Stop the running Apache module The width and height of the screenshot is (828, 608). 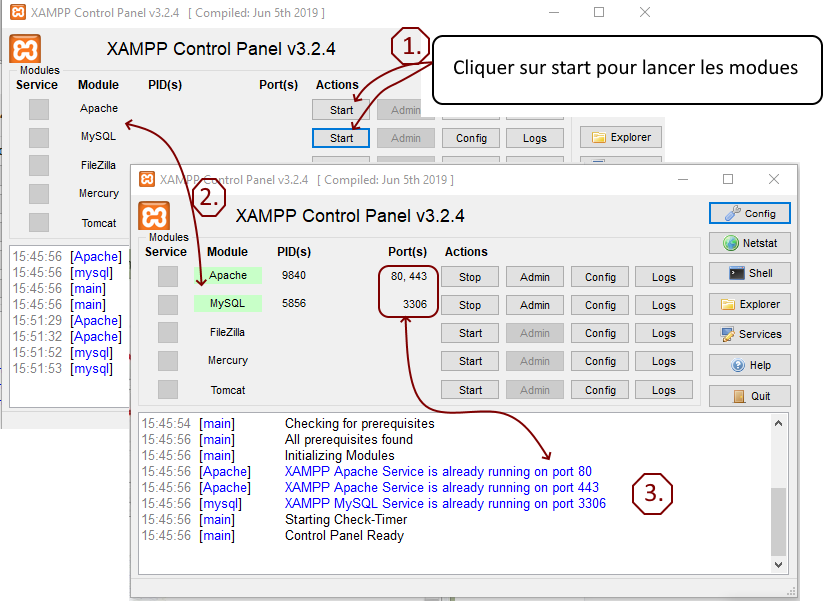[x=469, y=276]
